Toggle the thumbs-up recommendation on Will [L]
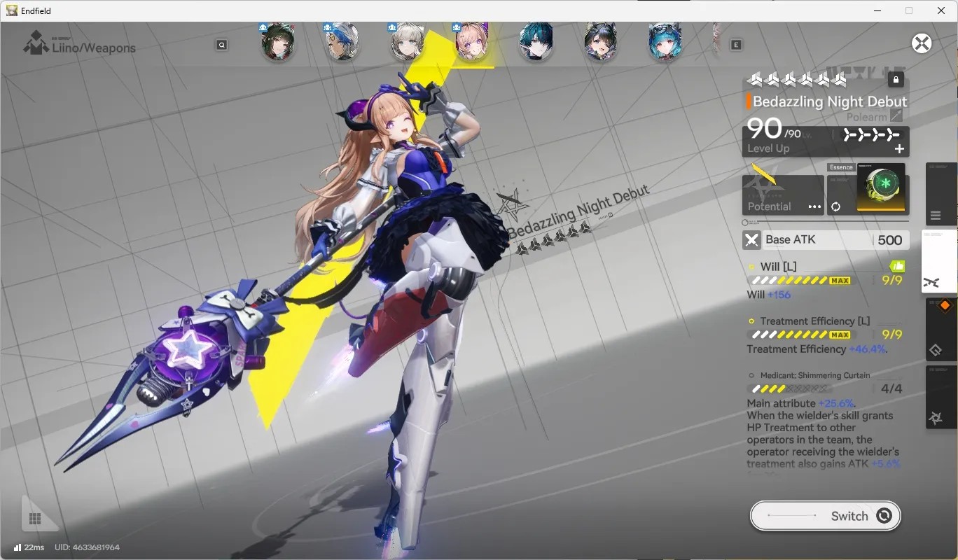Viewport: 958px width, 560px height. click(897, 267)
